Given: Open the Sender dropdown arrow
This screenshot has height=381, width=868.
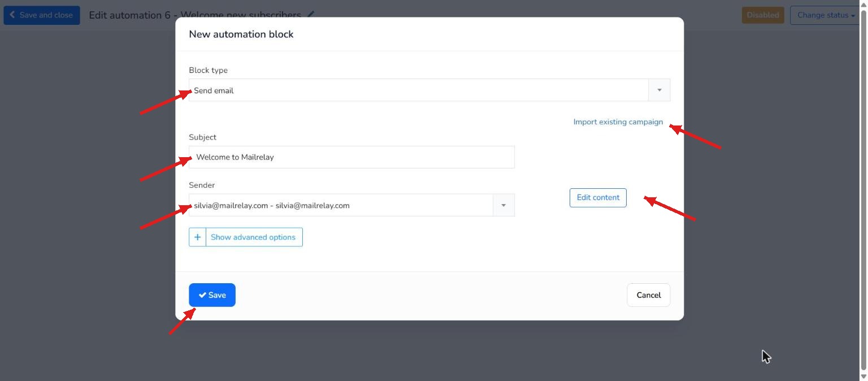Looking at the screenshot, I should (504, 205).
